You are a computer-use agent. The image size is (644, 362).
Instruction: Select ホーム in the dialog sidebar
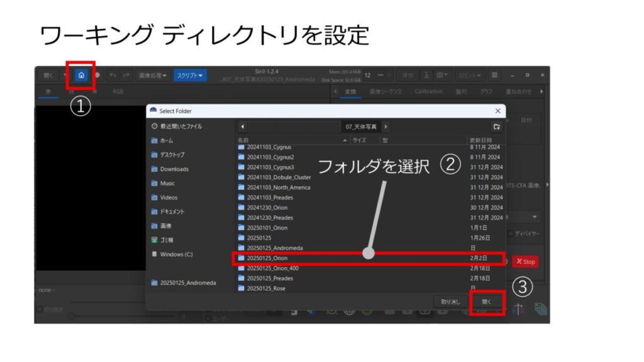[x=162, y=140]
